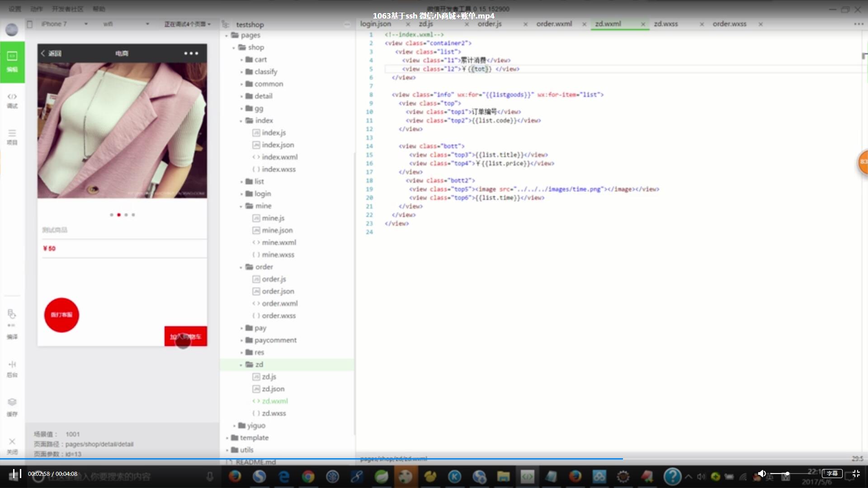The image size is (868, 488).
Task: Open the debugging pages (正在调试4个页面) dropdown
Action: pos(188,24)
